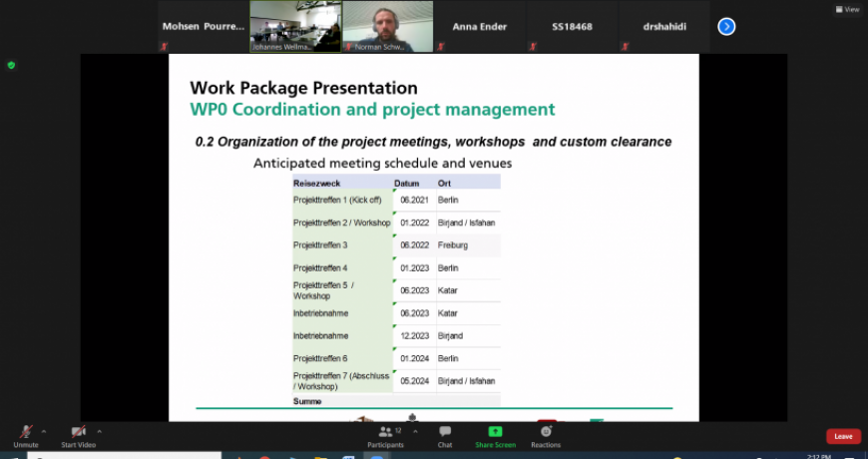Image resolution: width=868 pixels, height=459 pixels.
Task: Expand the arrow next to Participants
Action: [415, 431]
